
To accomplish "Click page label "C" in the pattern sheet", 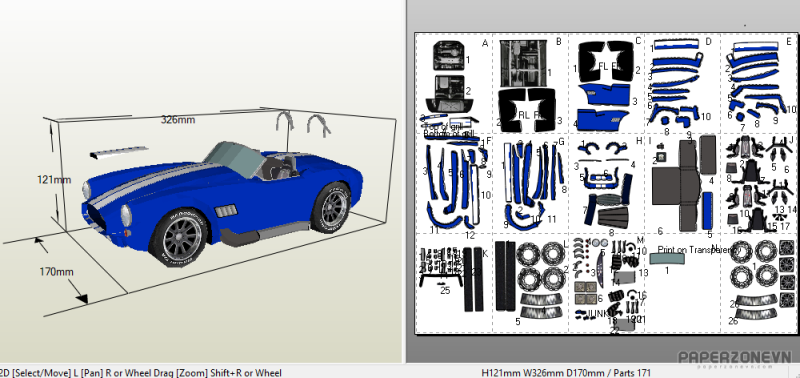I will 638,41.
